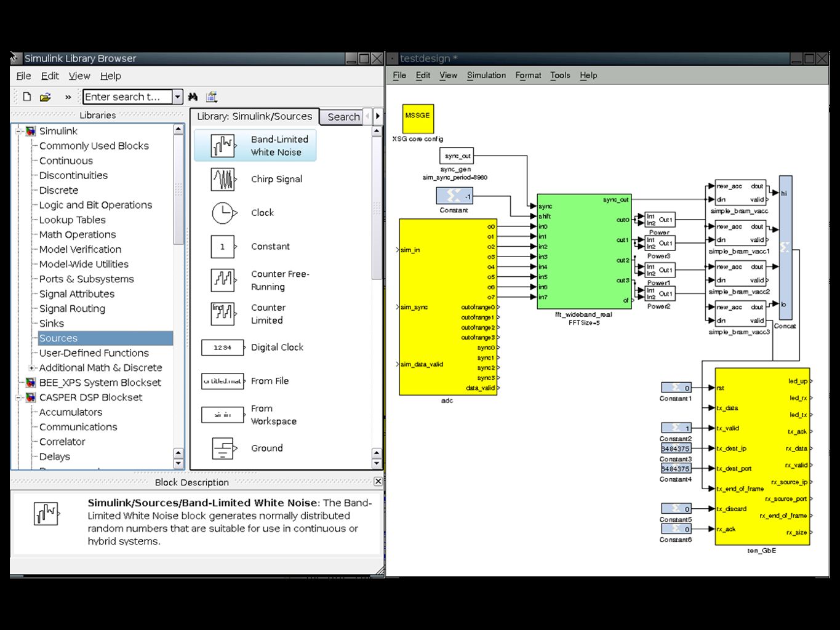Click the new model toolbar icon
This screenshot has height=630, width=840.
[x=26, y=97]
